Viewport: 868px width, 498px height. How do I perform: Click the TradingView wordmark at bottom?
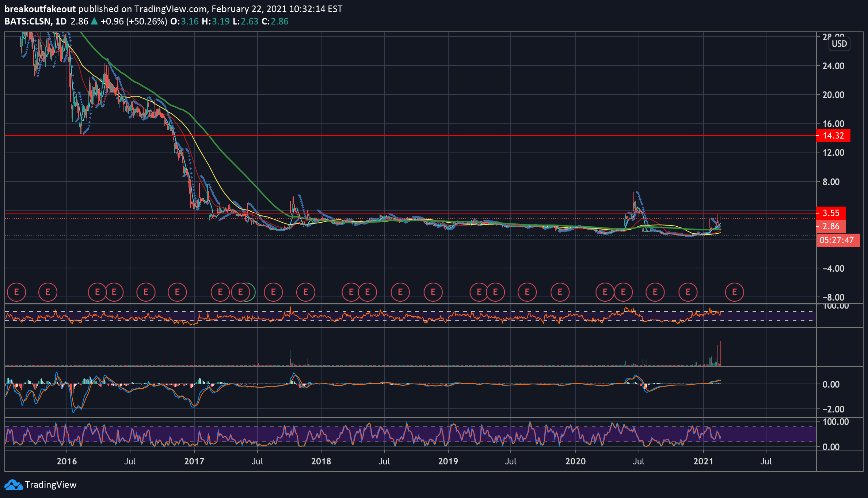(51, 485)
